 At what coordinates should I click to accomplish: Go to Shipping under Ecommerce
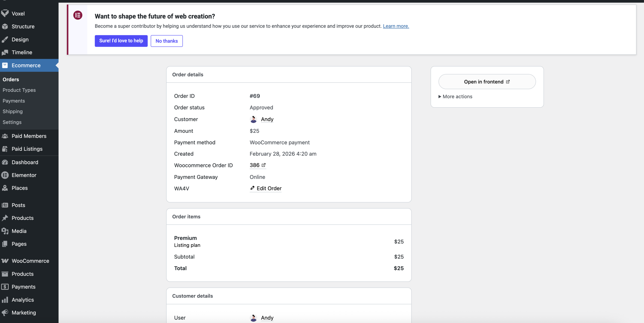pyautogui.click(x=13, y=111)
